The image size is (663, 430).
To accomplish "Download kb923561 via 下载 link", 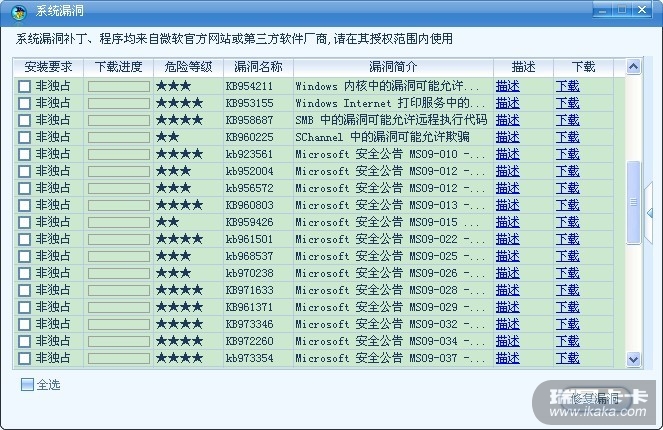I will pyautogui.click(x=567, y=154).
